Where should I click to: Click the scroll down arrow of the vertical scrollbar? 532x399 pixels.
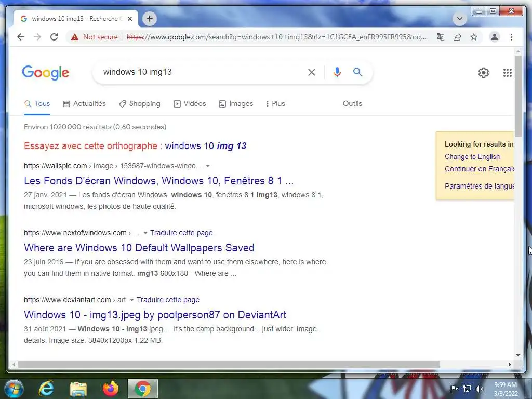tap(518, 355)
